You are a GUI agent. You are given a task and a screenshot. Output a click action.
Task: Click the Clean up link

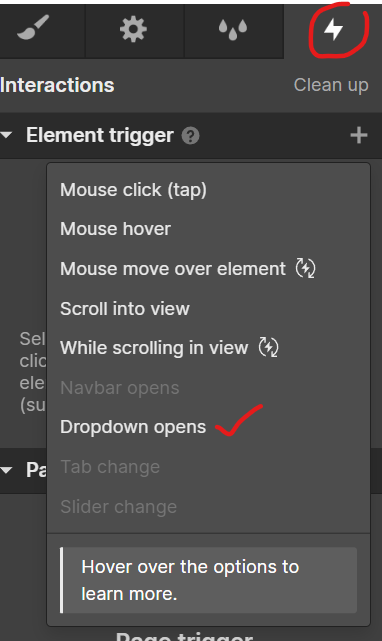[331, 85]
